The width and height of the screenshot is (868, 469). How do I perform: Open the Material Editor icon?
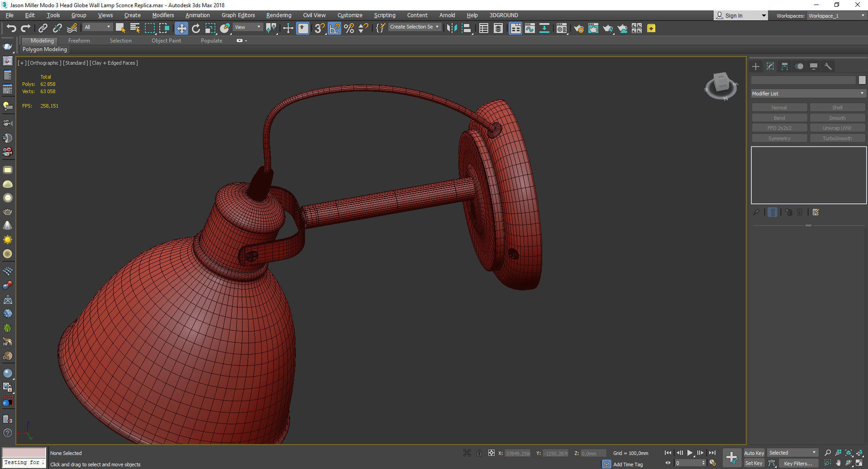click(562, 28)
